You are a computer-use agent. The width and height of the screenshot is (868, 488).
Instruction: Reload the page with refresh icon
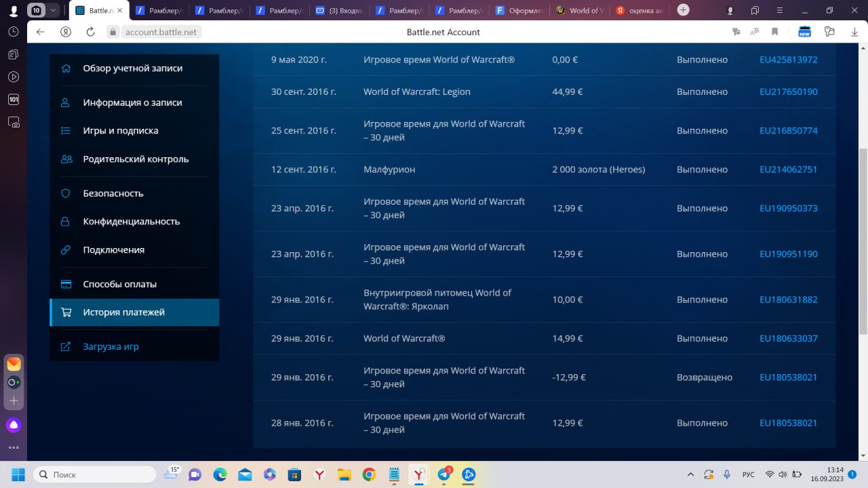pyautogui.click(x=90, y=32)
